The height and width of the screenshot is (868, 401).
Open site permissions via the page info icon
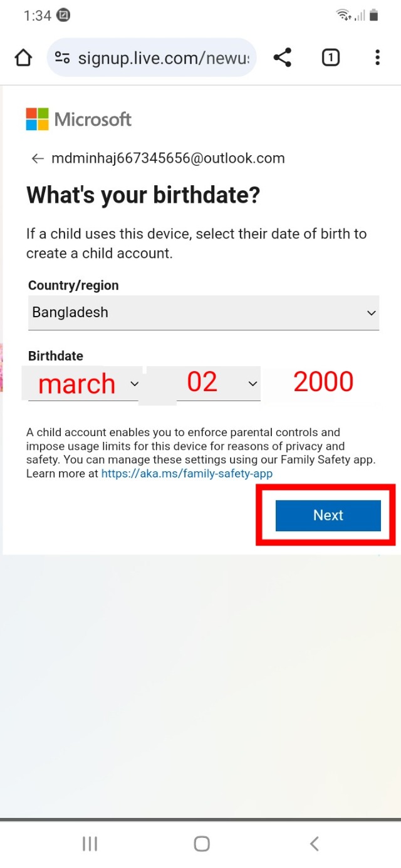pyautogui.click(x=62, y=57)
